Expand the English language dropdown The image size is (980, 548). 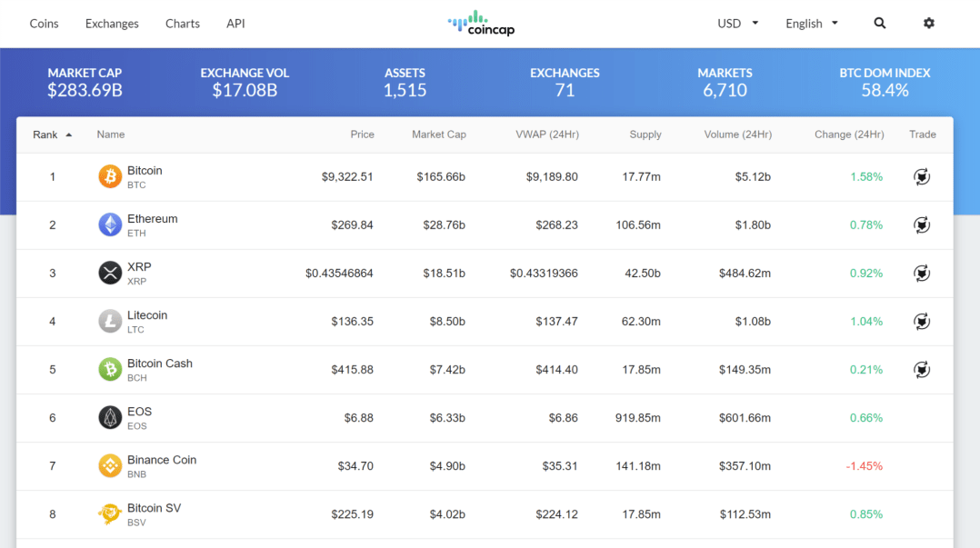pyautogui.click(x=811, y=24)
